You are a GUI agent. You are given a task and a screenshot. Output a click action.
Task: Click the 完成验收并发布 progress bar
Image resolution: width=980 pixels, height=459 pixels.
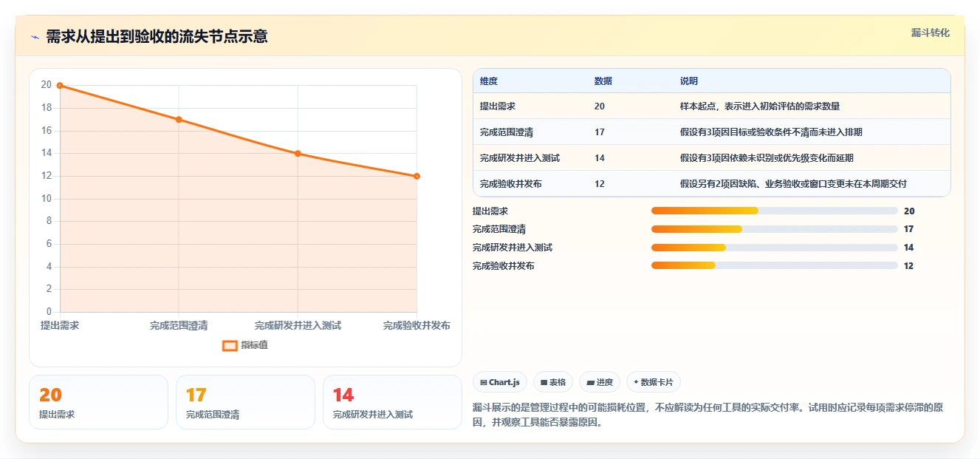coord(774,265)
